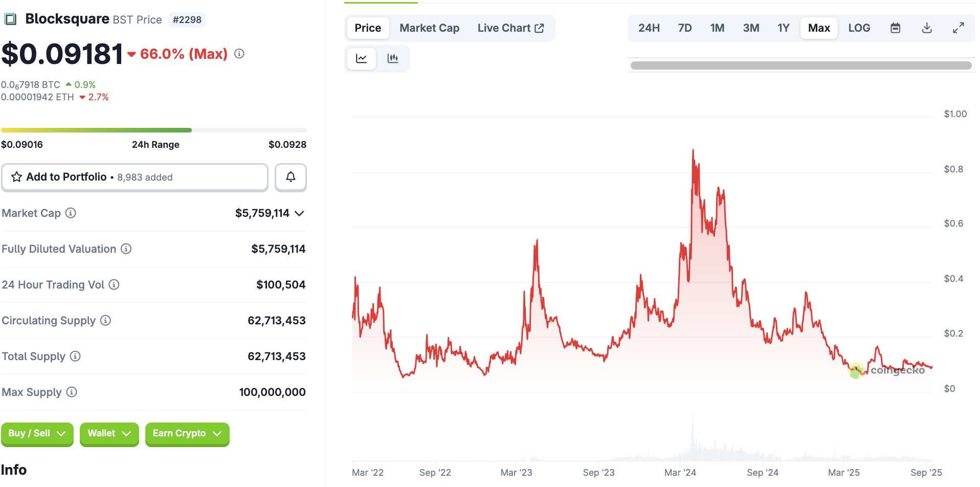Open the calendar date range picker

[895, 28]
